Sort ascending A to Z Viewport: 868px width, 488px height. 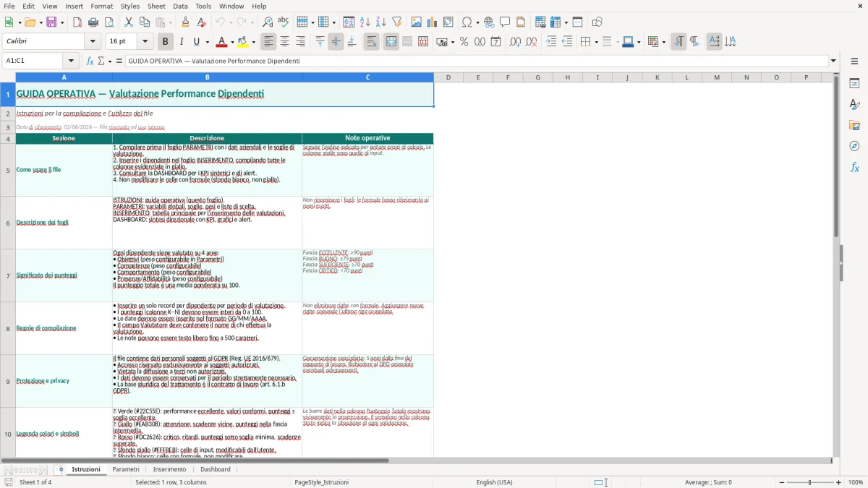tap(365, 22)
